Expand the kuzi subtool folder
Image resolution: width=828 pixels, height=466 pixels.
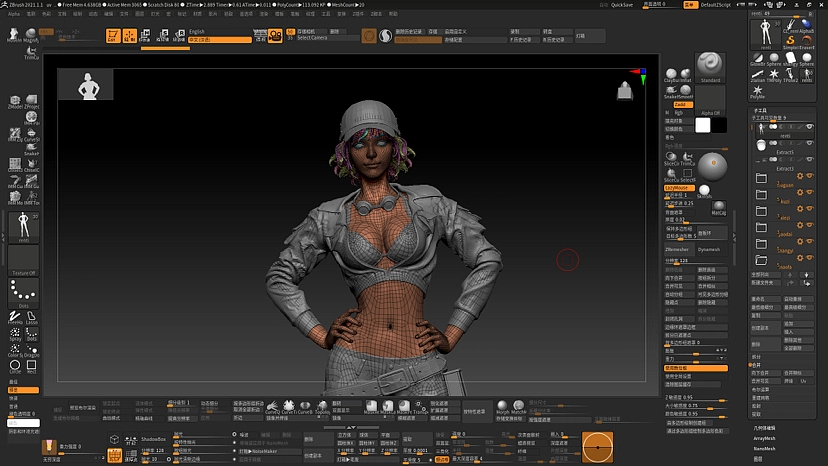761,194
